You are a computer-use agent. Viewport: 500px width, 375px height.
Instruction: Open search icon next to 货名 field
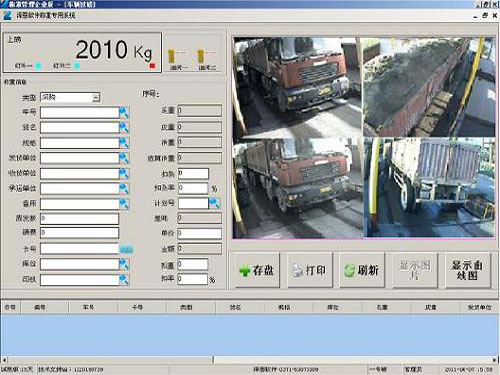tap(124, 128)
